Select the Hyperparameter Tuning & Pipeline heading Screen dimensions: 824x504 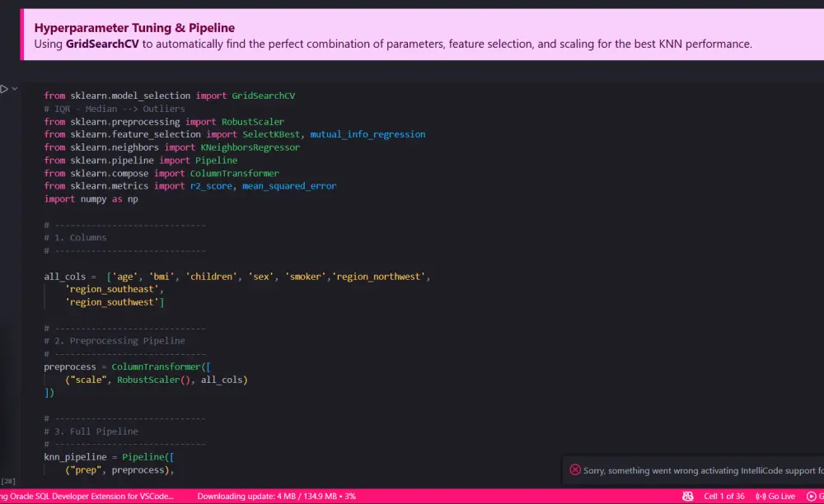tap(134, 28)
